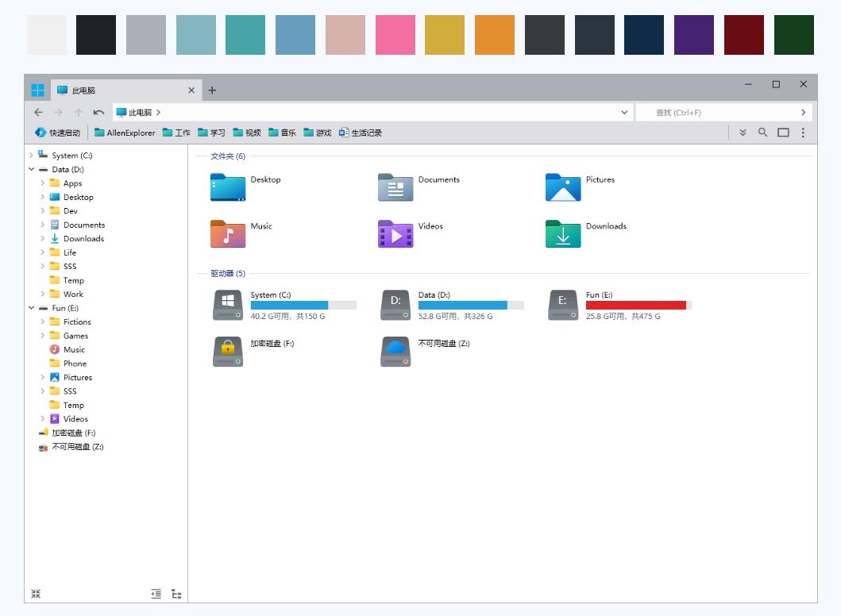Expand the Work folder node

point(42,294)
